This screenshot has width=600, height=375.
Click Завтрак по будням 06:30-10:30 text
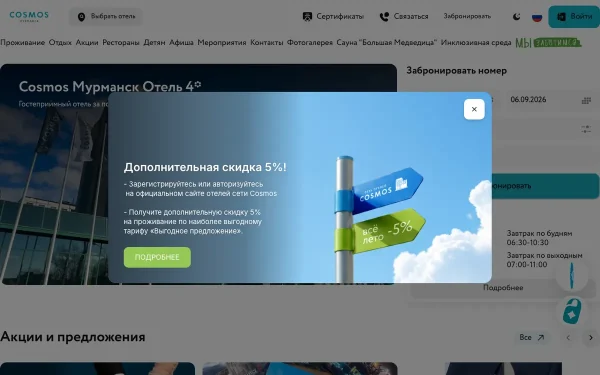(539, 238)
